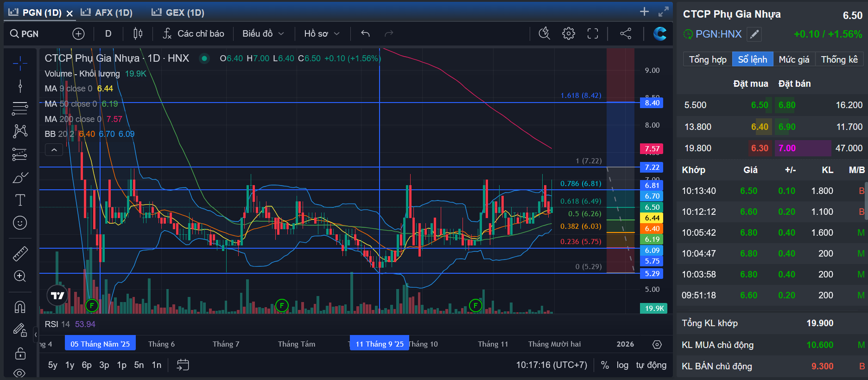
Task: Click the 8.40 price label
Action: [652, 103]
